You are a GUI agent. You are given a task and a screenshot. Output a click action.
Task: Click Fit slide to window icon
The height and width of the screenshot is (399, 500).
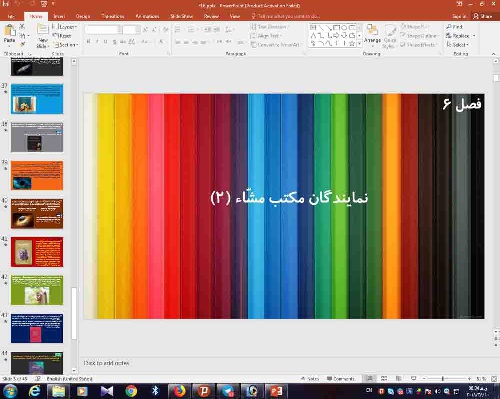point(494,379)
